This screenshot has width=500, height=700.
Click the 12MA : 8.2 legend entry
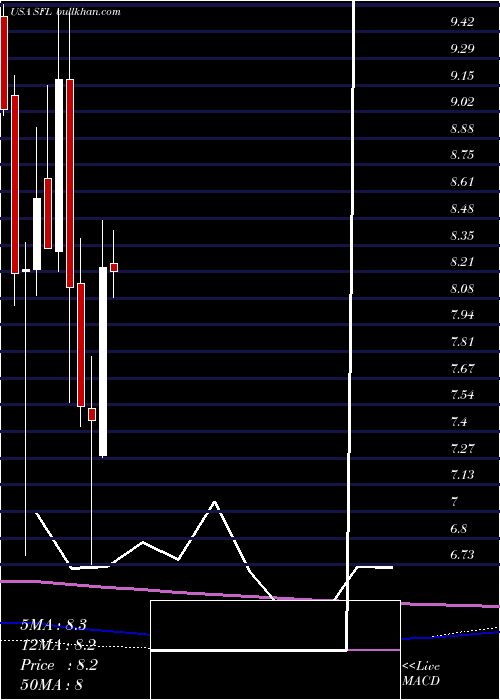click(58, 645)
